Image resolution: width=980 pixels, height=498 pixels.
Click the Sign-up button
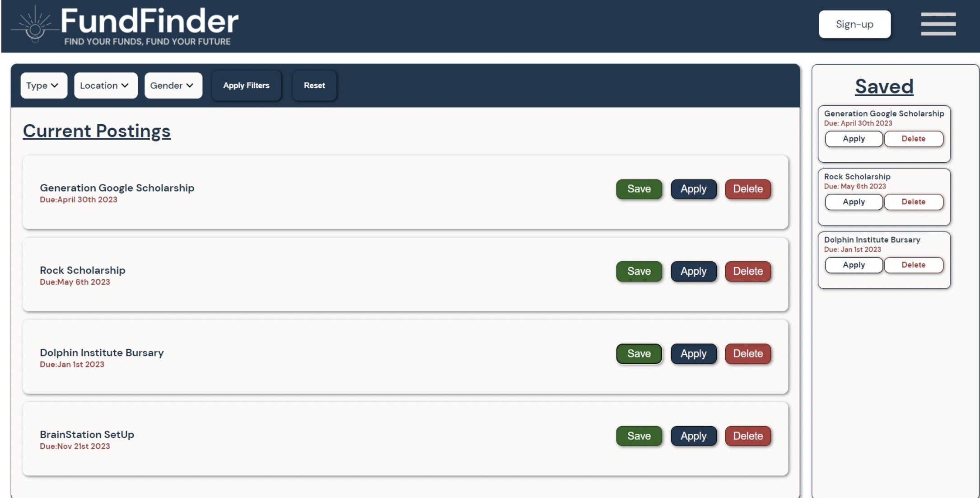tap(854, 24)
